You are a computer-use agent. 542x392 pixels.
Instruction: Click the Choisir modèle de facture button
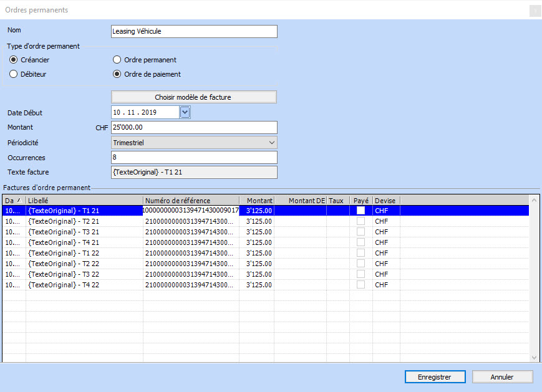click(193, 97)
